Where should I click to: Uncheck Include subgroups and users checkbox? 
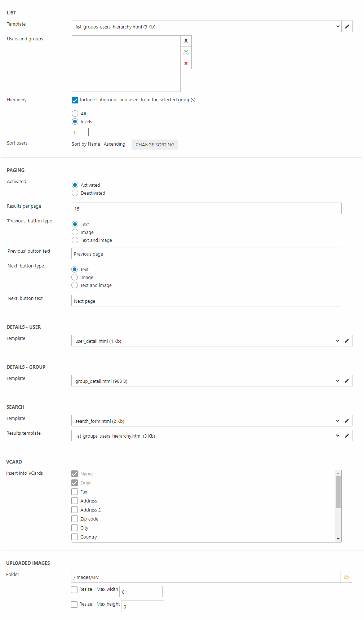coord(75,100)
